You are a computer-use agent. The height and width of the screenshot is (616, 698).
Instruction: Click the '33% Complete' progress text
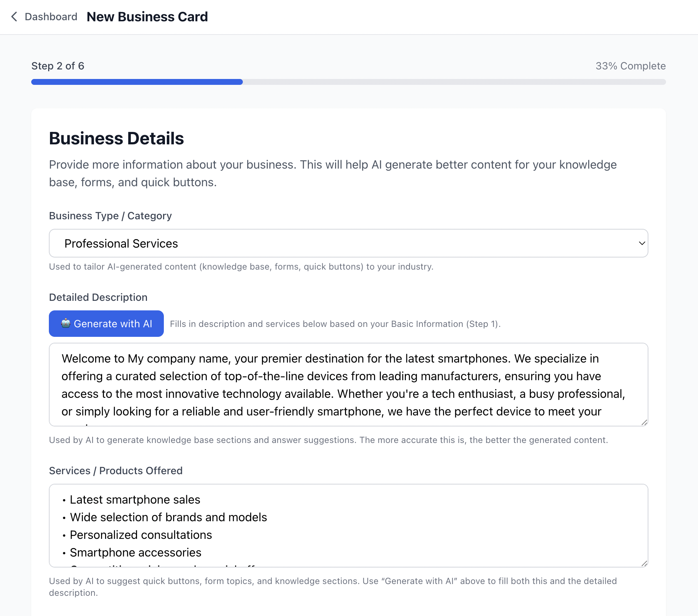click(630, 66)
